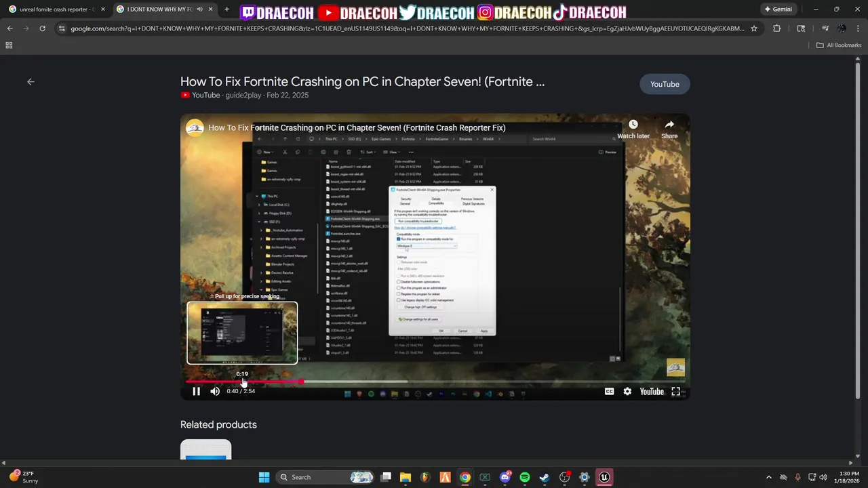Open Task View from the taskbar
868x488 pixels.
386,477
